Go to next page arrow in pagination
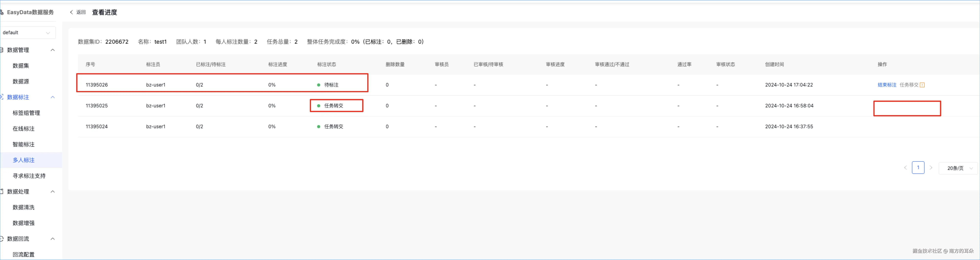 (931, 168)
